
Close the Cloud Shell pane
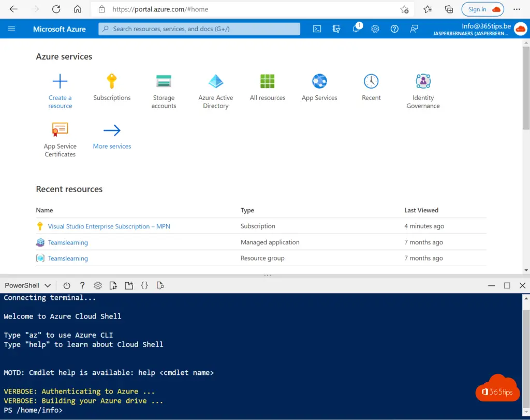(522, 286)
